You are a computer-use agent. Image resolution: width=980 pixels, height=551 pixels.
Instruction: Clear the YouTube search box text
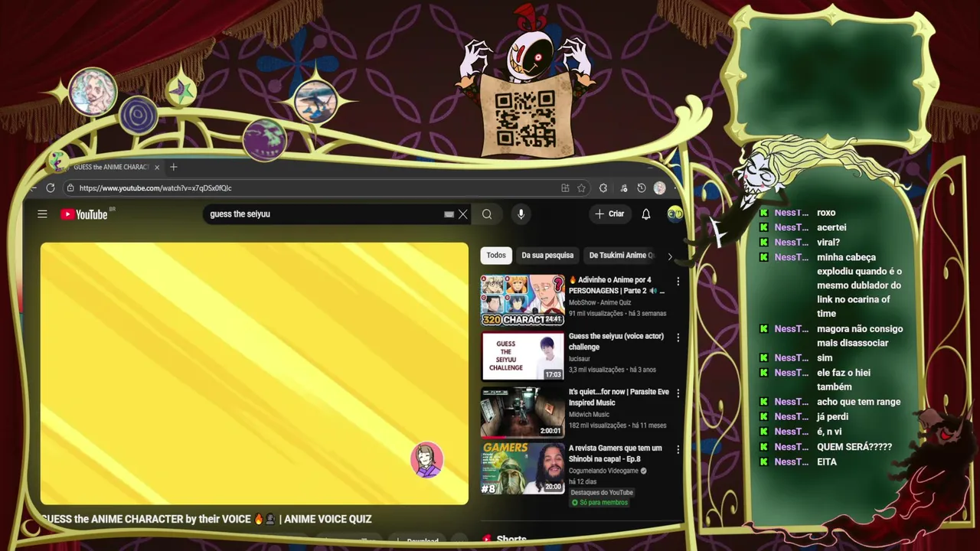462,214
